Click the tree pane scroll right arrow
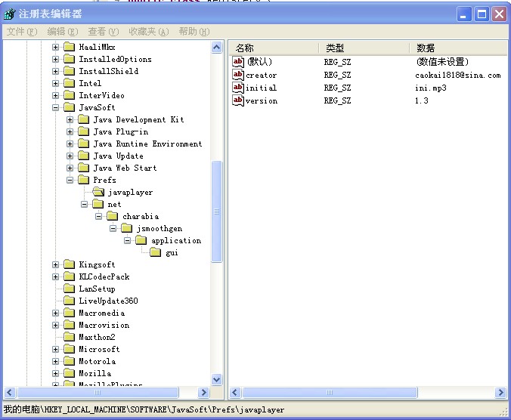 point(203,392)
